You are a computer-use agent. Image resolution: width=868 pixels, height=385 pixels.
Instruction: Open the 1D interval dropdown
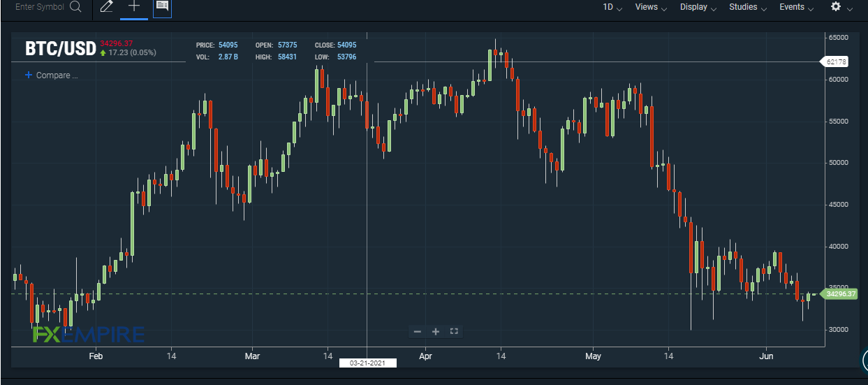point(612,7)
